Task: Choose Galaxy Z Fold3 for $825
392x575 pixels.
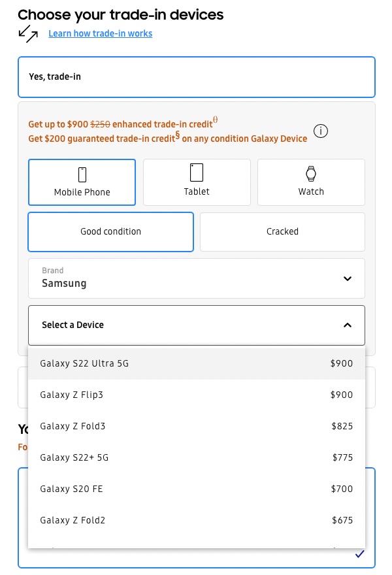Action: coord(197,426)
